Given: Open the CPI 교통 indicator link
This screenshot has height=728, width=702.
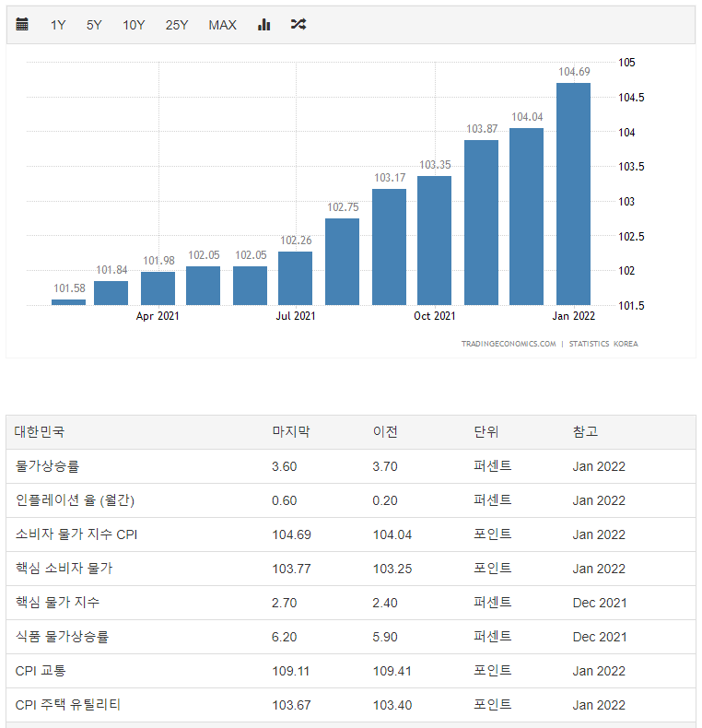Looking at the screenshot, I should point(41,671).
